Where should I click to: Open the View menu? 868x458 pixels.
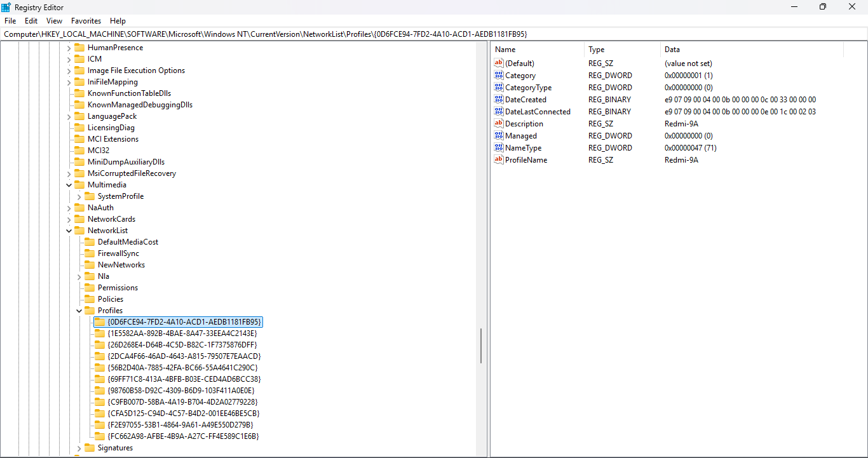pyautogui.click(x=55, y=21)
